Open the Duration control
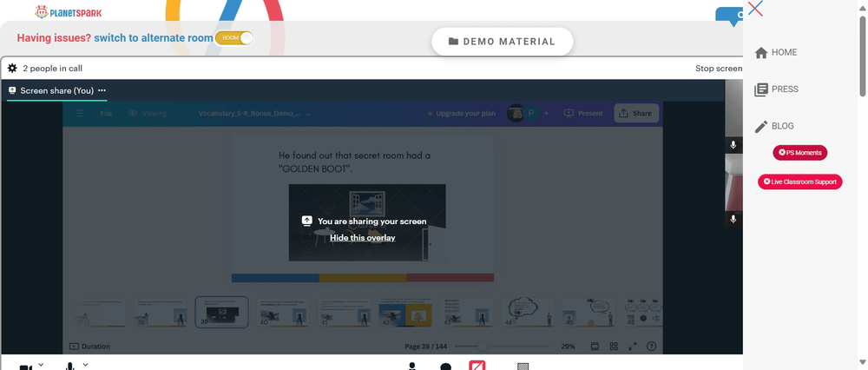 [x=89, y=347]
